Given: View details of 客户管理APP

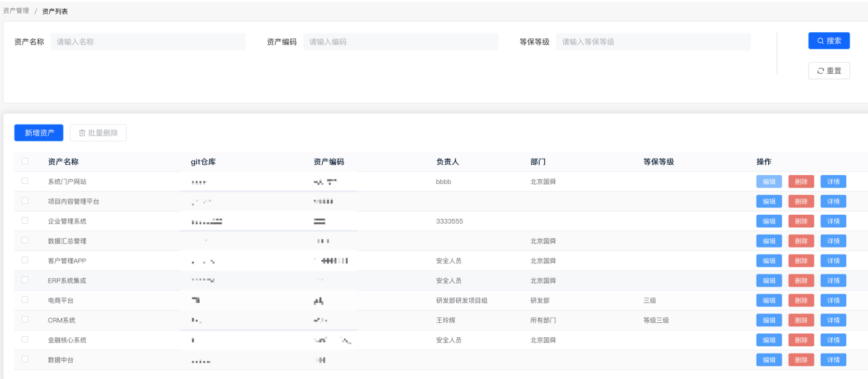Looking at the screenshot, I should pos(833,261).
